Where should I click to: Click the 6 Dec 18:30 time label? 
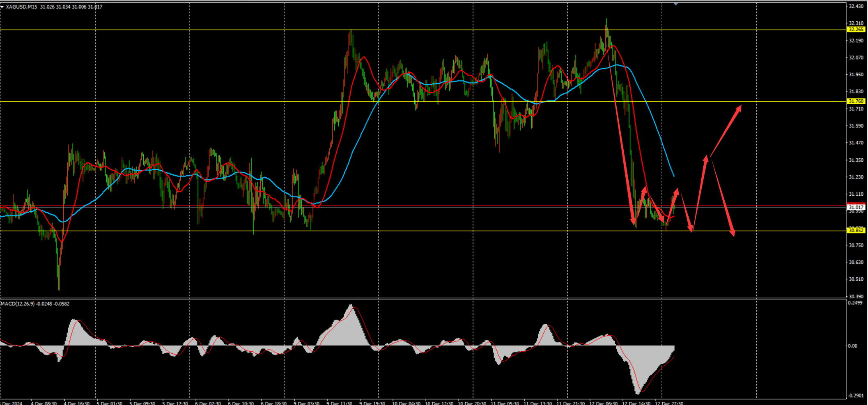(x=273, y=403)
